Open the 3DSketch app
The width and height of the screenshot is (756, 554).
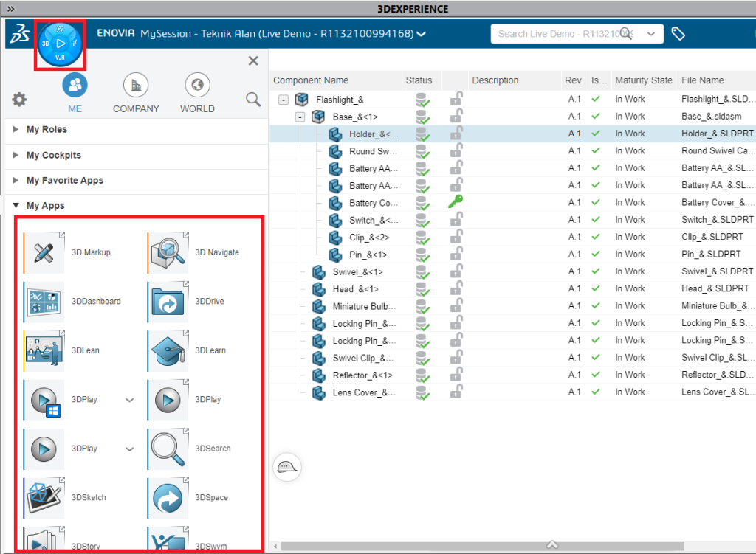[x=44, y=498]
